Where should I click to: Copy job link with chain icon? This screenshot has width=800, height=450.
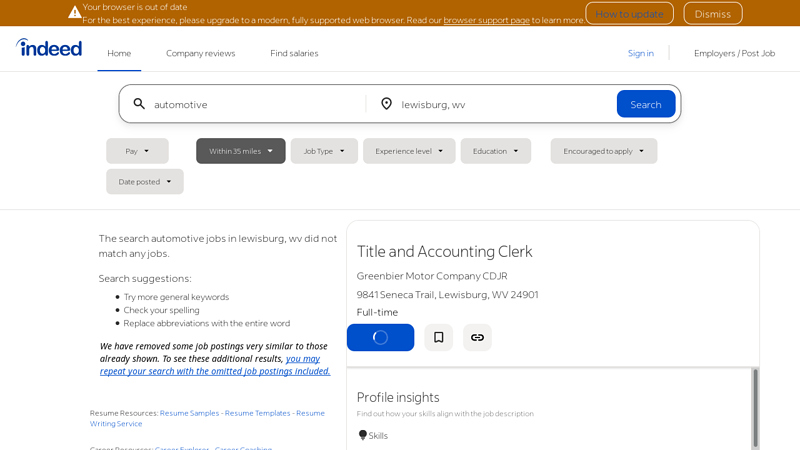click(x=477, y=337)
